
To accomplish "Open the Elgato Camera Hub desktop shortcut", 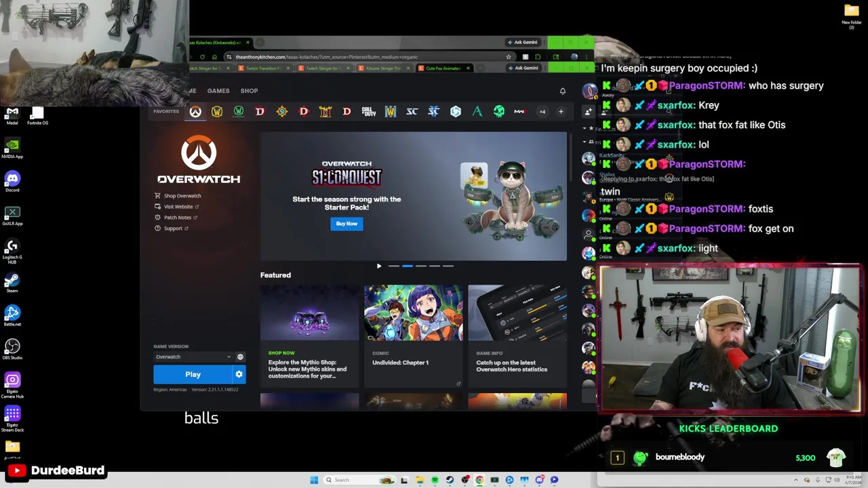I will 12,385.
